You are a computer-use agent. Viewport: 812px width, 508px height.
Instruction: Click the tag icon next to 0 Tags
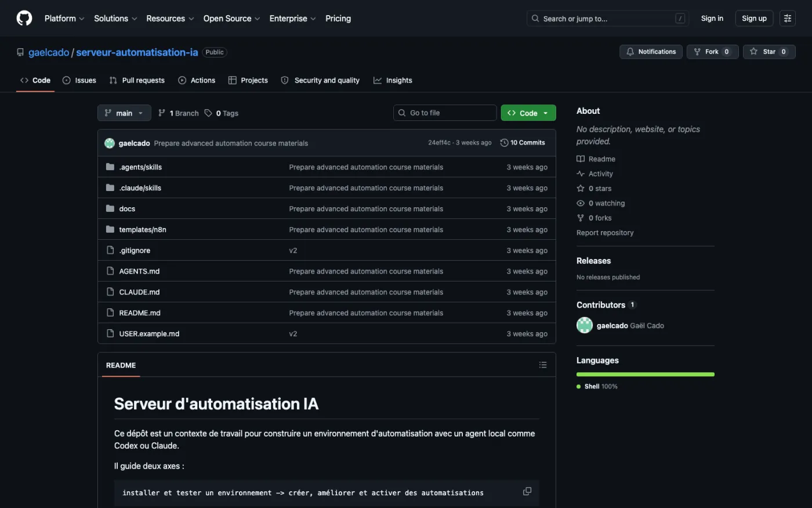click(x=208, y=113)
